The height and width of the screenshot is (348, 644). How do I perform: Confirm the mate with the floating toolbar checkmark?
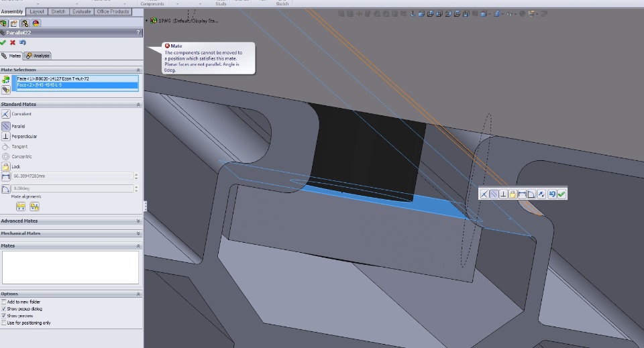561,194
